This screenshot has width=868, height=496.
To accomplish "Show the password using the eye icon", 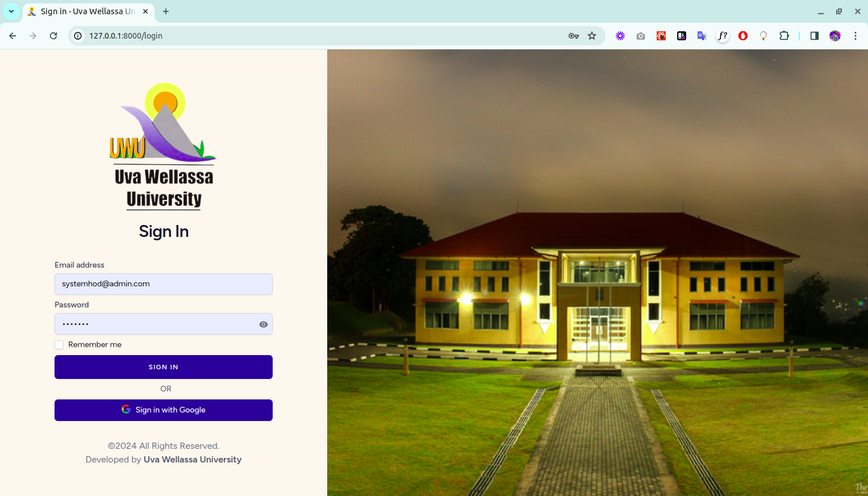I will [264, 324].
